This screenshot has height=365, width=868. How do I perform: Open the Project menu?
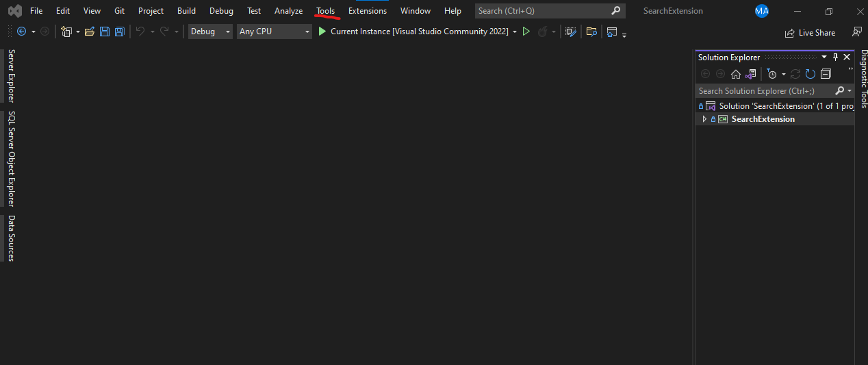(x=151, y=11)
